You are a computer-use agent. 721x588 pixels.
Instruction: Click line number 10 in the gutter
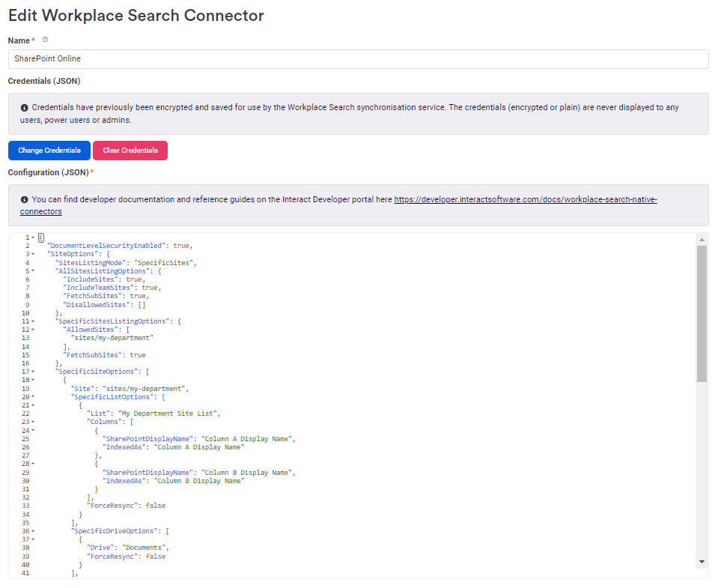click(25, 313)
